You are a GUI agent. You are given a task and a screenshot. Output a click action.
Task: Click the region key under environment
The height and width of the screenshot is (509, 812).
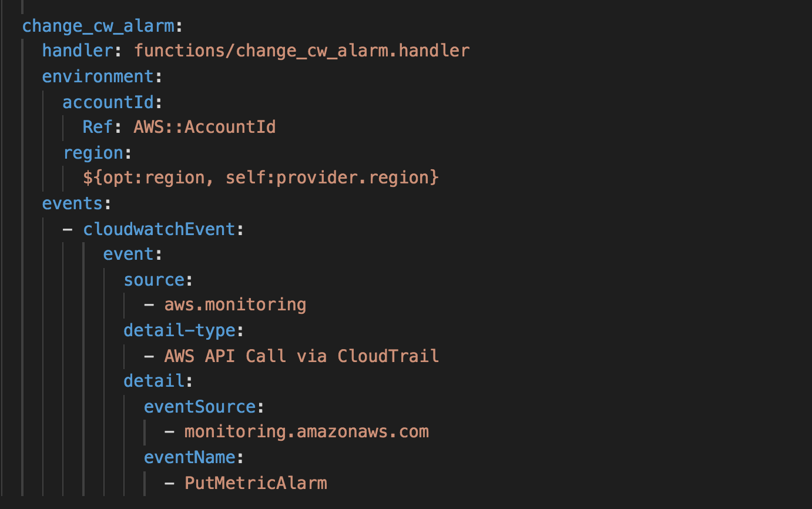pos(93,153)
